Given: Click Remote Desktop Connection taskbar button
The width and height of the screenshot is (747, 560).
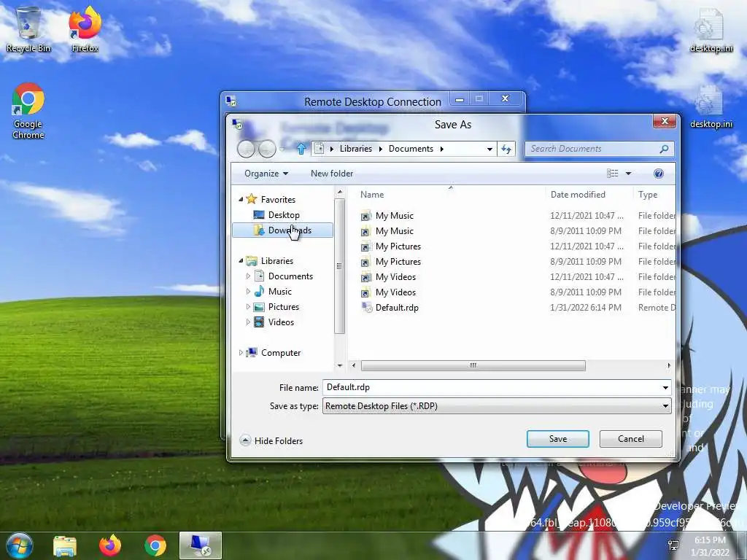Looking at the screenshot, I should (201, 545).
